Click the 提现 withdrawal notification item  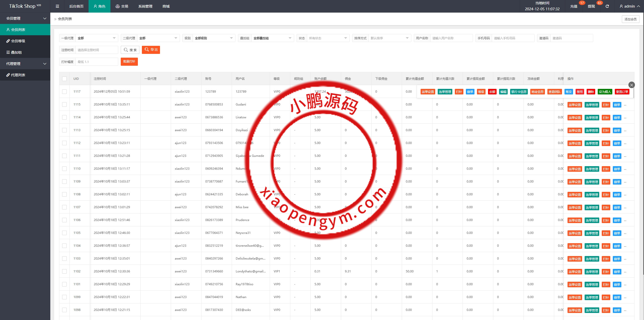591,6
